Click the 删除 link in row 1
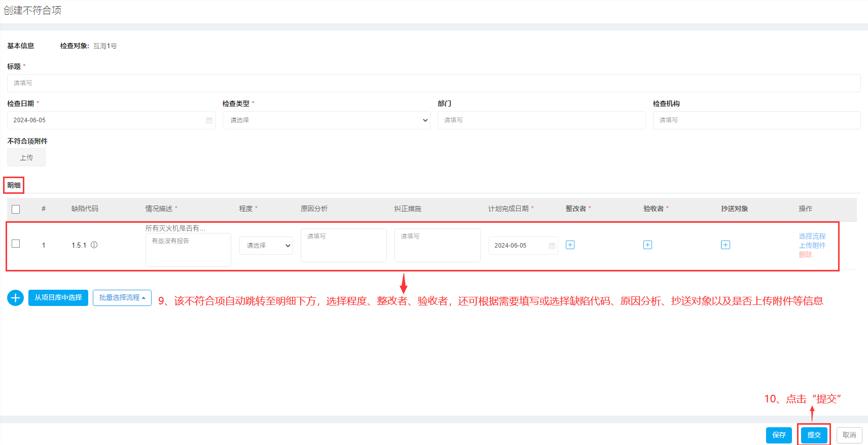Image resolution: width=868 pixels, height=445 pixels. [x=806, y=255]
